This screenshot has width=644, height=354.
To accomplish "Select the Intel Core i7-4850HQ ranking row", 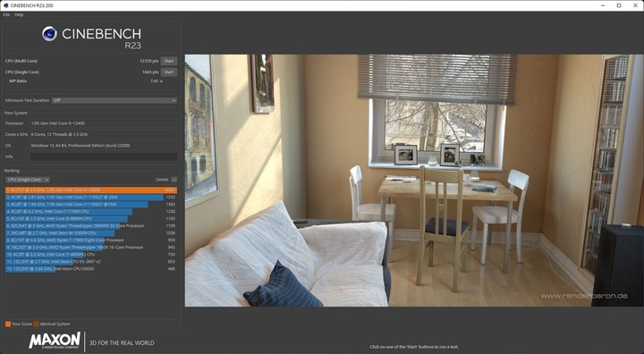I will point(91,255).
